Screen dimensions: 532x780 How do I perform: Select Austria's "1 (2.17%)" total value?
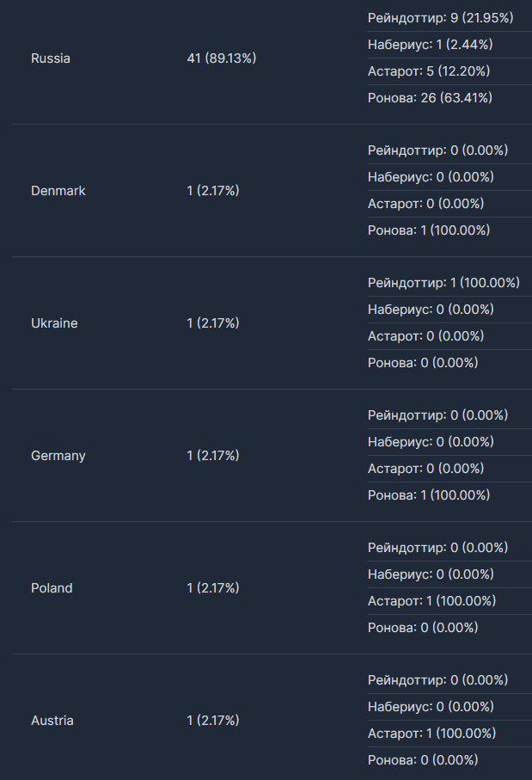[213, 721]
